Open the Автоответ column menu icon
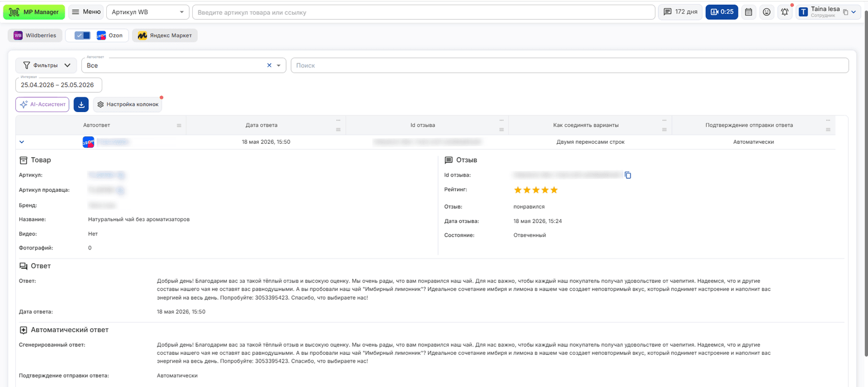Viewport: 868px width, 387px height. (x=179, y=126)
